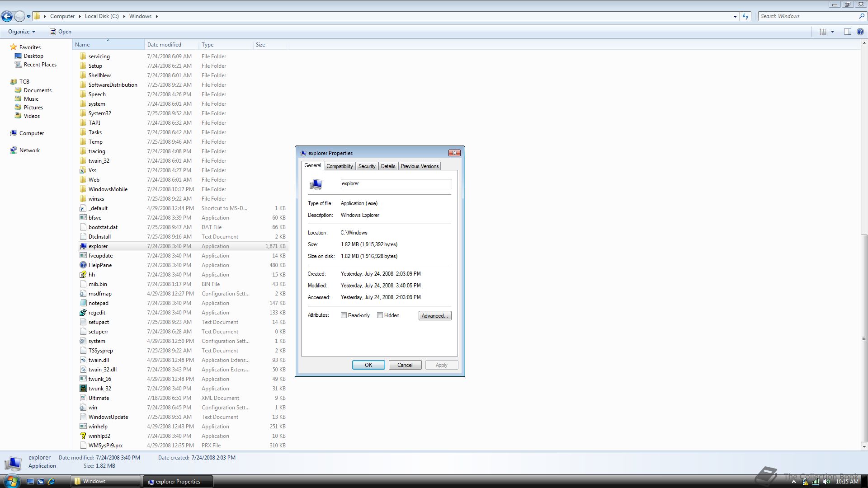Select the hh application icon
Image resolution: width=868 pixels, height=488 pixels.
point(83,275)
